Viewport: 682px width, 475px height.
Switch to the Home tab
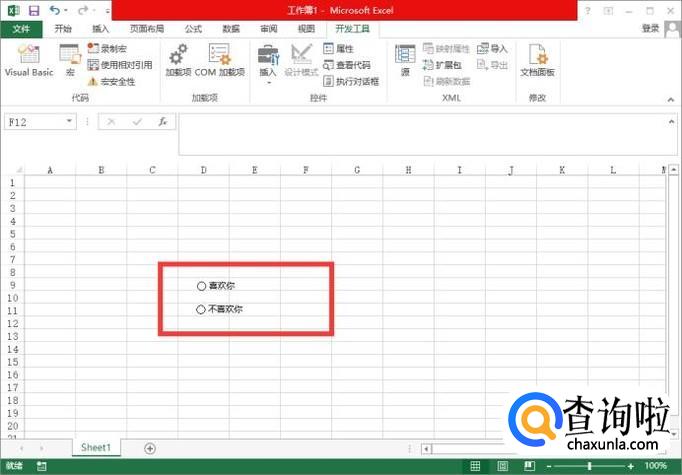point(63,29)
